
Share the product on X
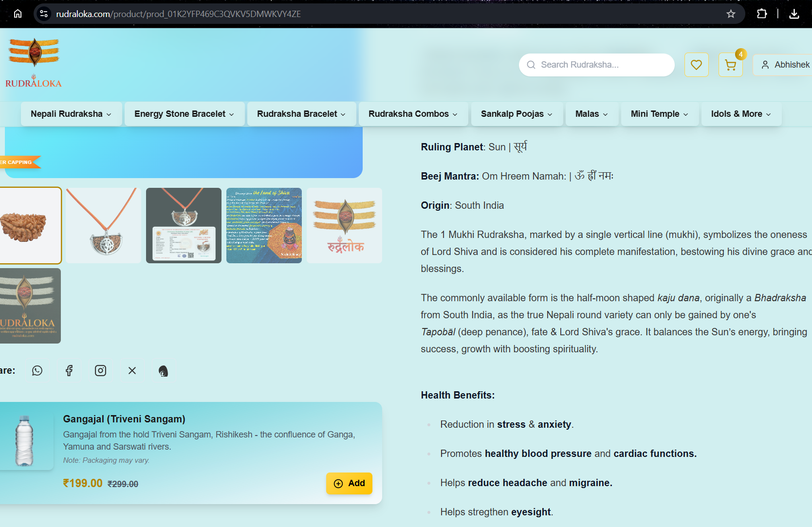coord(132,371)
